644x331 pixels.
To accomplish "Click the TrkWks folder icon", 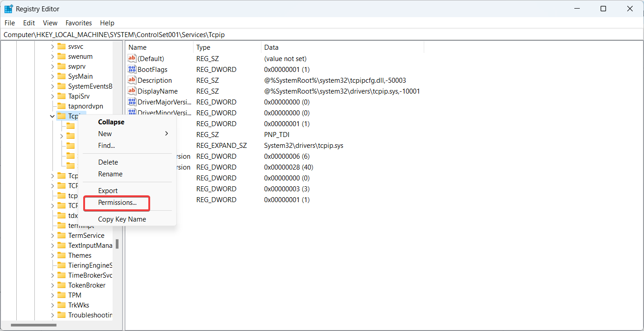I will coord(62,305).
